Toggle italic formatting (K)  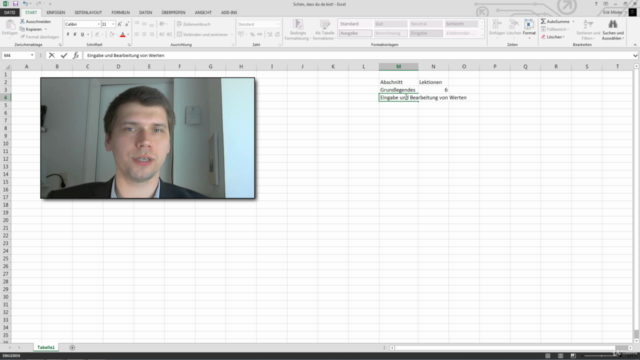75,35
